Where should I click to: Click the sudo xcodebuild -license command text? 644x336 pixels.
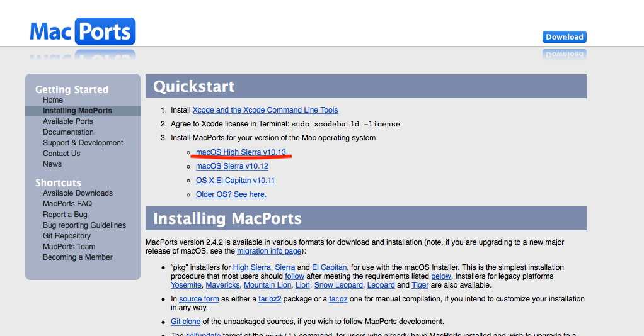(346, 125)
